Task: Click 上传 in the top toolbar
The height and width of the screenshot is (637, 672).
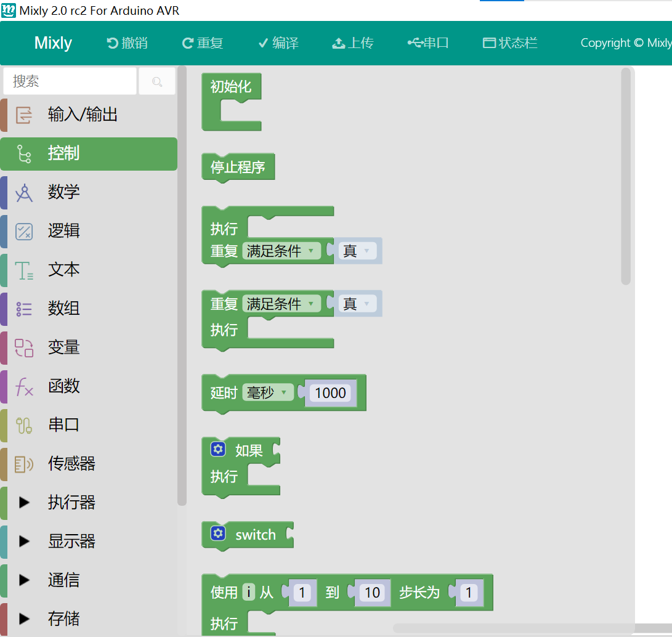Action: pyautogui.click(x=353, y=43)
